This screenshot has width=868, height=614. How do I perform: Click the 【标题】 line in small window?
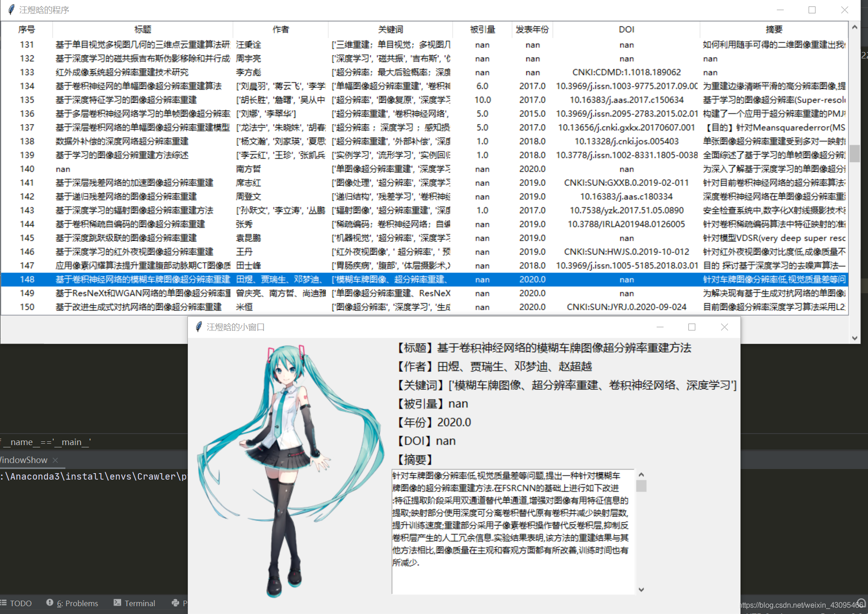pos(543,348)
